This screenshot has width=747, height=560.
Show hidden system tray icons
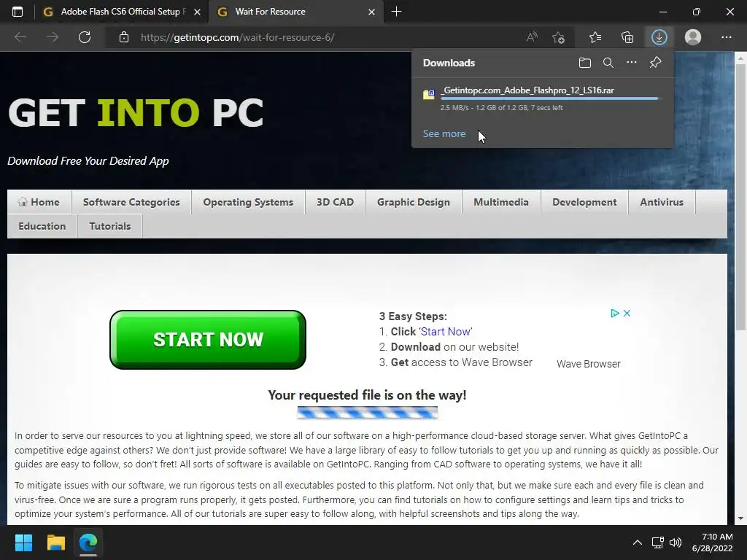638,542
